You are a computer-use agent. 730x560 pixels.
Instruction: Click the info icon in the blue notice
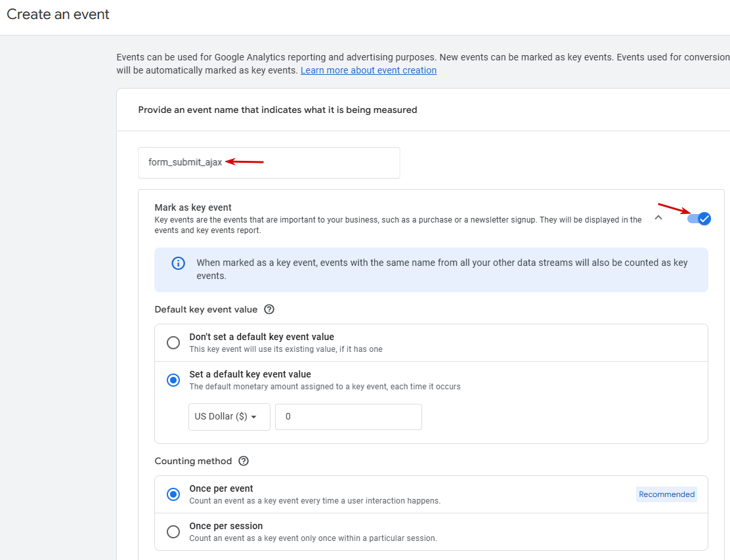point(178,263)
